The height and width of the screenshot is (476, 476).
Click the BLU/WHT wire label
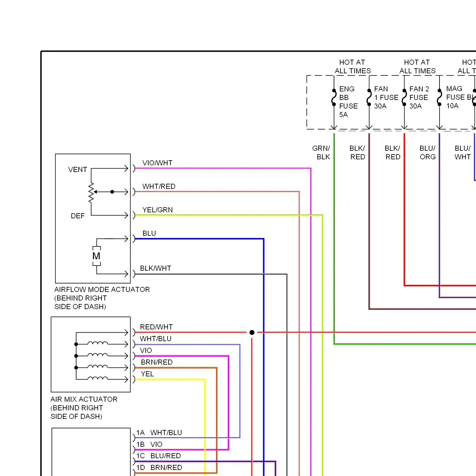coord(463,152)
